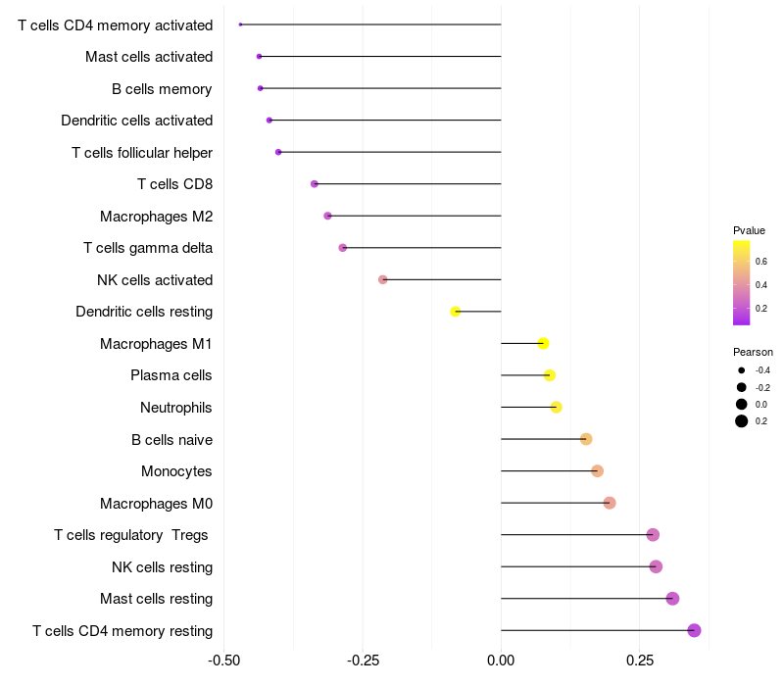Screen dimensions: 784x686
Task: Click the 0.00 x-axis tick label
Action: click(501, 661)
